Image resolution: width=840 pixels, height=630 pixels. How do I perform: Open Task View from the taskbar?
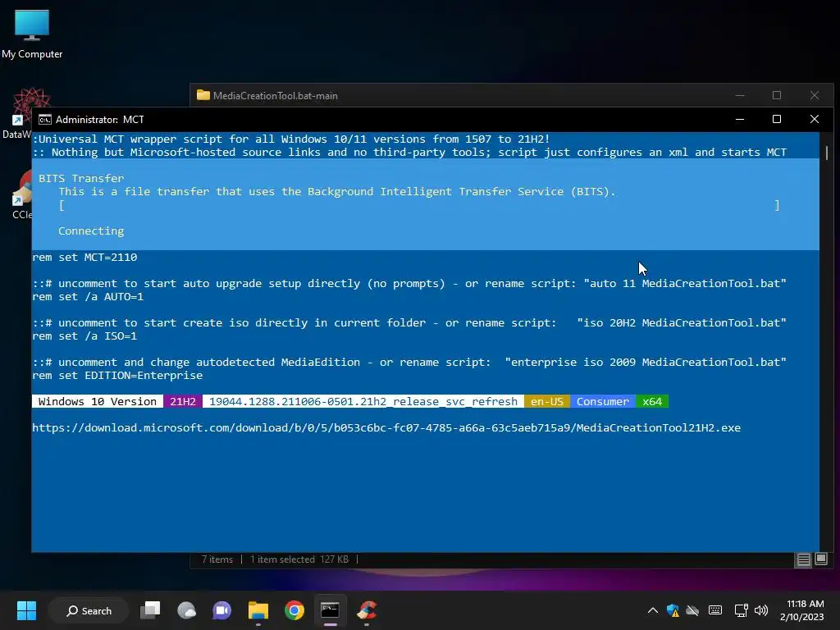pos(151,610)
